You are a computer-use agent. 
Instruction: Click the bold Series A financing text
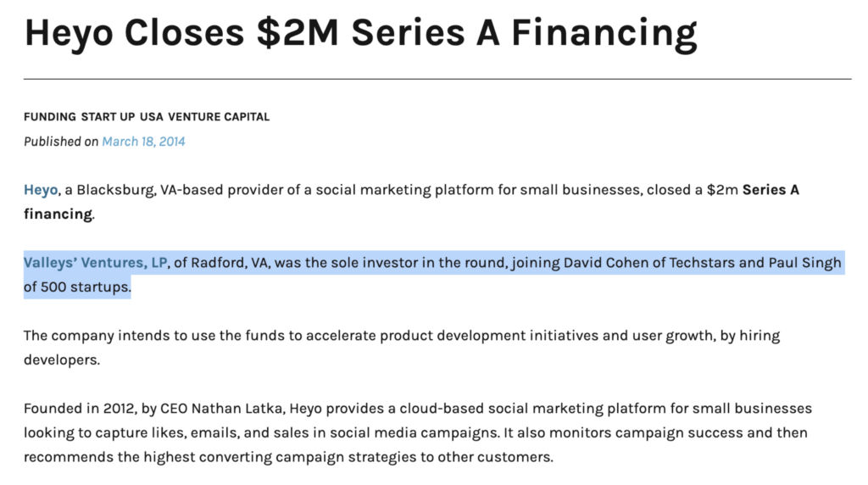click(x=411, y=202)
